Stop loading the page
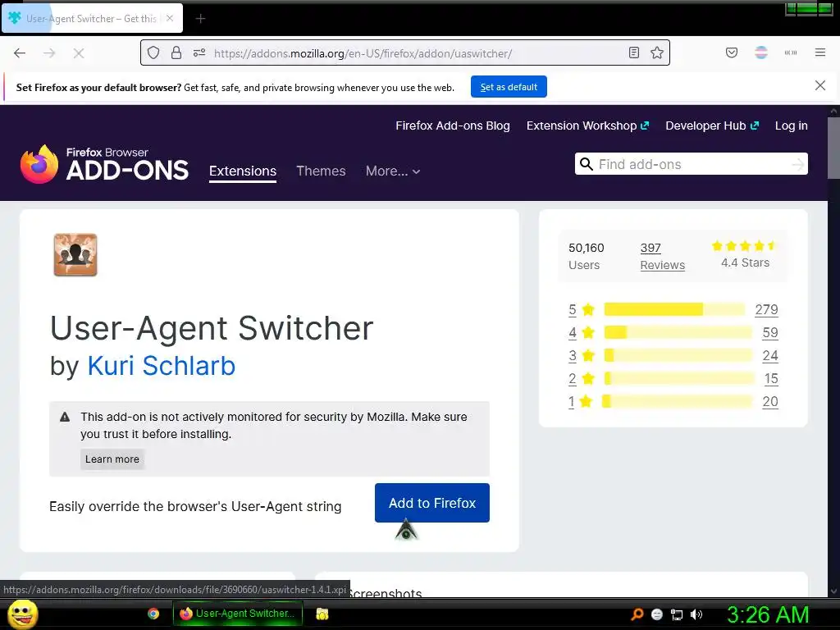Screen dimensions: 840x630 (79, 53)
